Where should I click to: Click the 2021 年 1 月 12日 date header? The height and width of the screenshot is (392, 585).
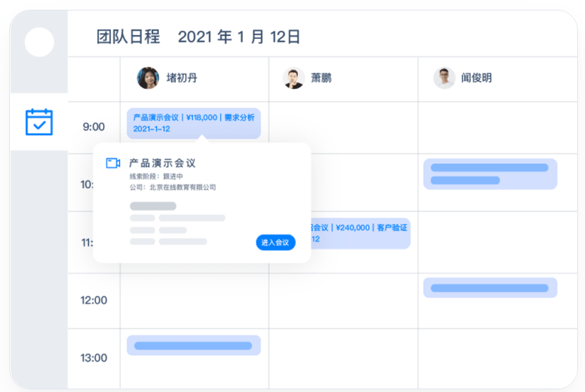coord(239,37)
